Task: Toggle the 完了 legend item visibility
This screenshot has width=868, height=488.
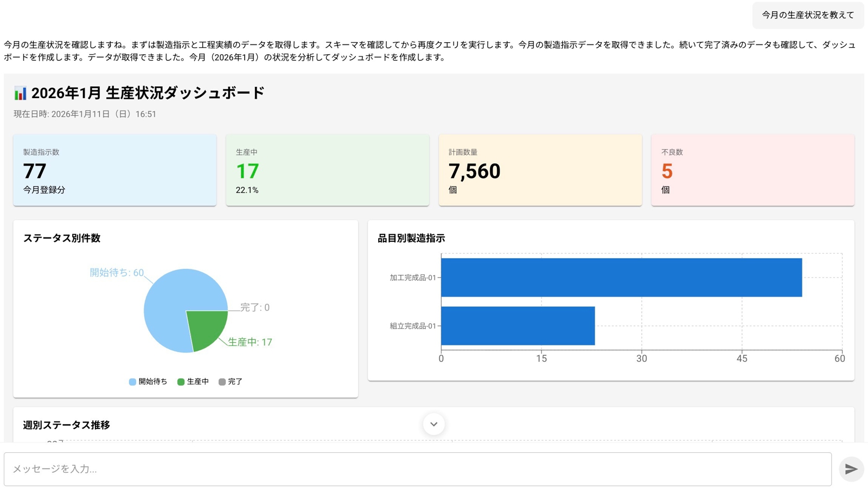Action: 231,381
